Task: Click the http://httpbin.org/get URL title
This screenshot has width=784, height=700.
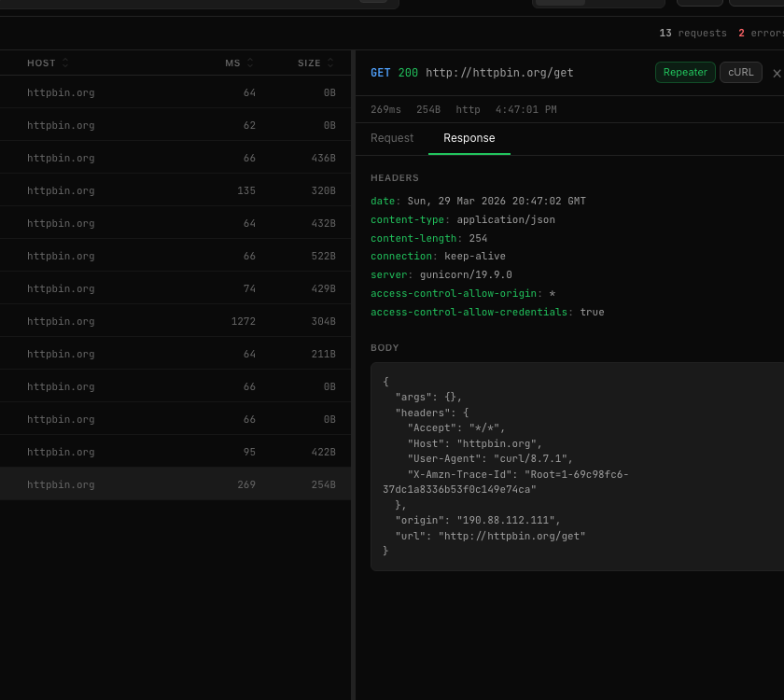Action: point(499,73)
